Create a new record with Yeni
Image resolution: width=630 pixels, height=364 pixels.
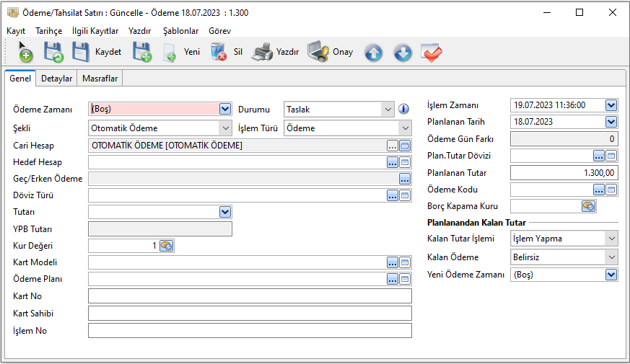[x=181, y=52]
